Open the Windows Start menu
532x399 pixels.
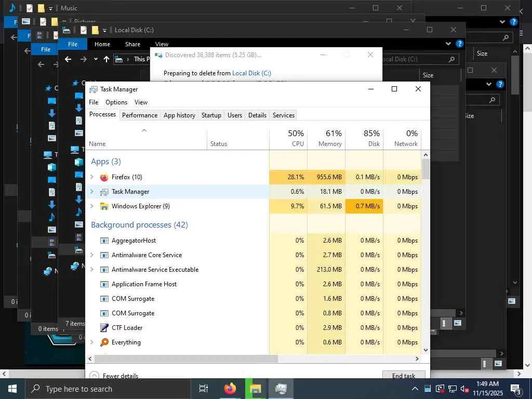(x=12, y=389)
